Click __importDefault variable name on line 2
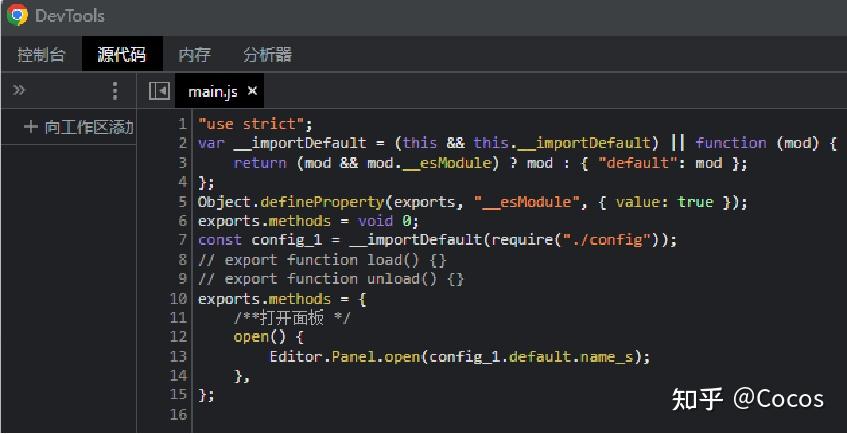Viewport: 847px width, 434px height. tap(300, 144)
